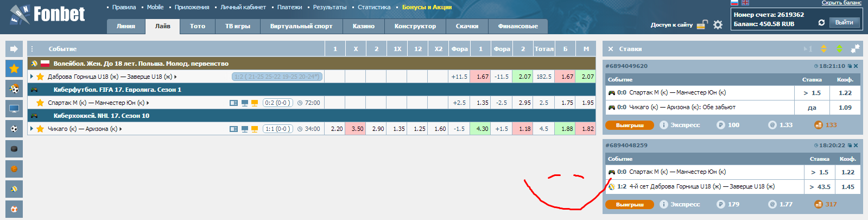Open the ТВ игры tab

[x=238, y=26]
